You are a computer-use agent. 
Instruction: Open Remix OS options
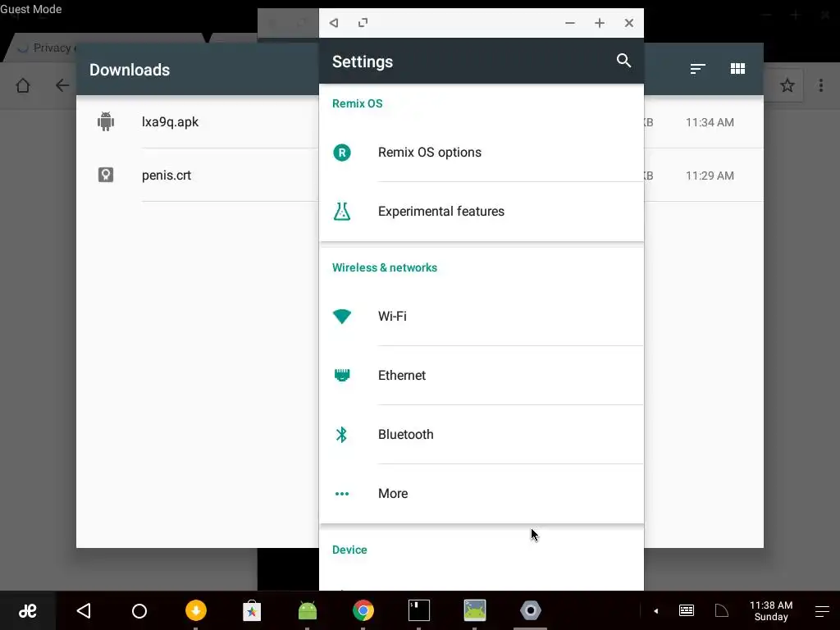pyautogui.click(x=481, y=153)
